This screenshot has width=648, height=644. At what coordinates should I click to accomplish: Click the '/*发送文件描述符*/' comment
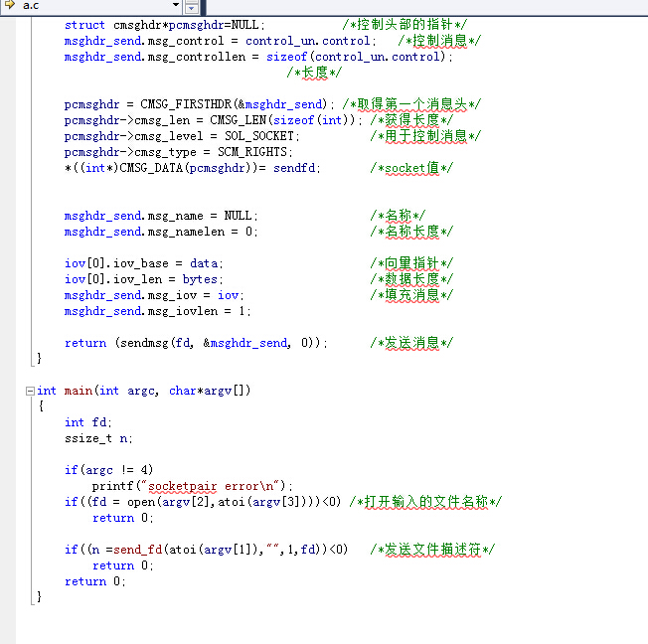coord(432,550)
